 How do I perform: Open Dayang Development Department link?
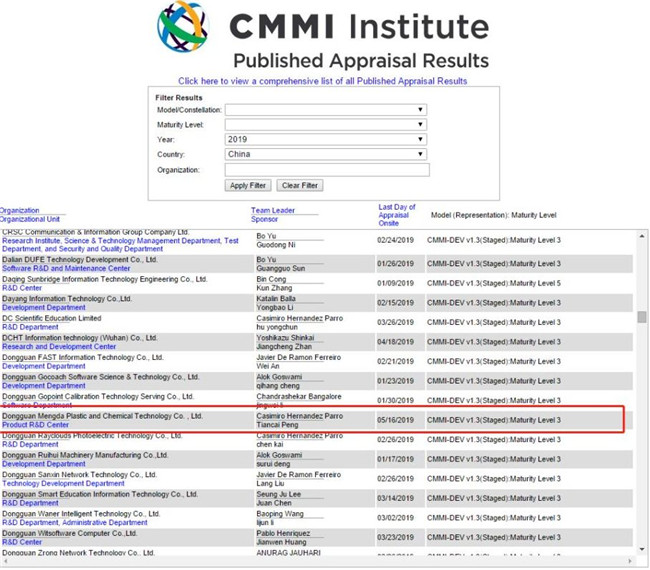click(44, 307)
